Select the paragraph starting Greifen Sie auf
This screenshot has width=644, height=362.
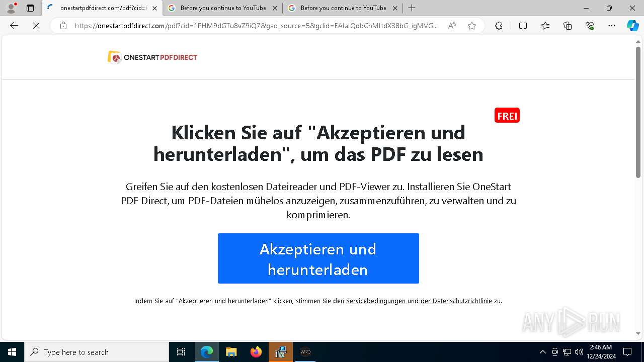[x=318, y=201]
